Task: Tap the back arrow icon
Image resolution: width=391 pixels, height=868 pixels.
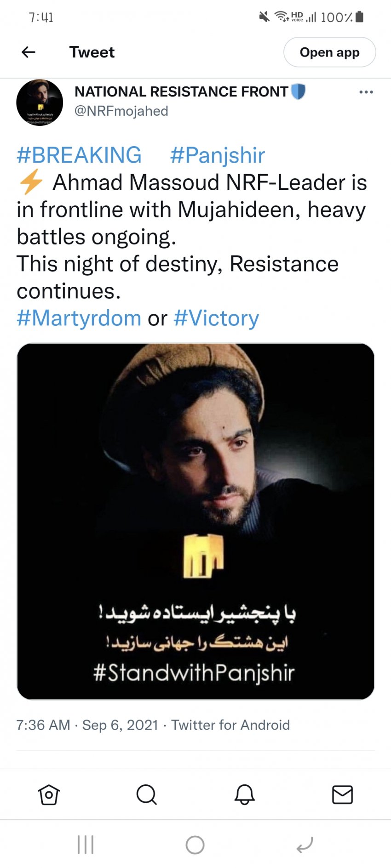Action: 29,52
